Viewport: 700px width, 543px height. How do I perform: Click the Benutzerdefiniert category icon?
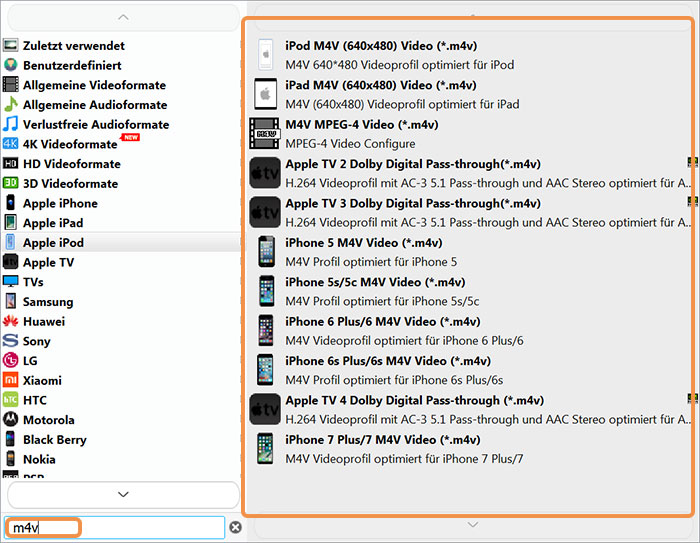pos(11,65)
